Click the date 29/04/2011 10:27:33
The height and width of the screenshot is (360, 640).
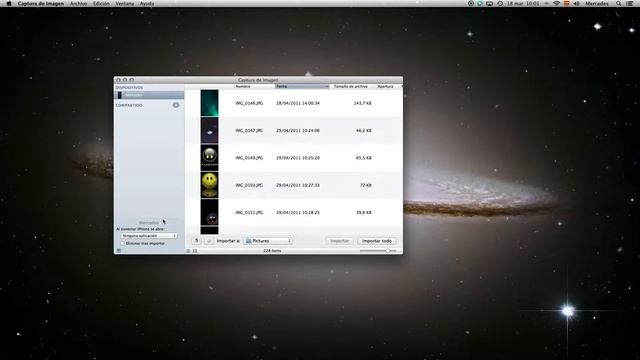(x=298, y=185)
